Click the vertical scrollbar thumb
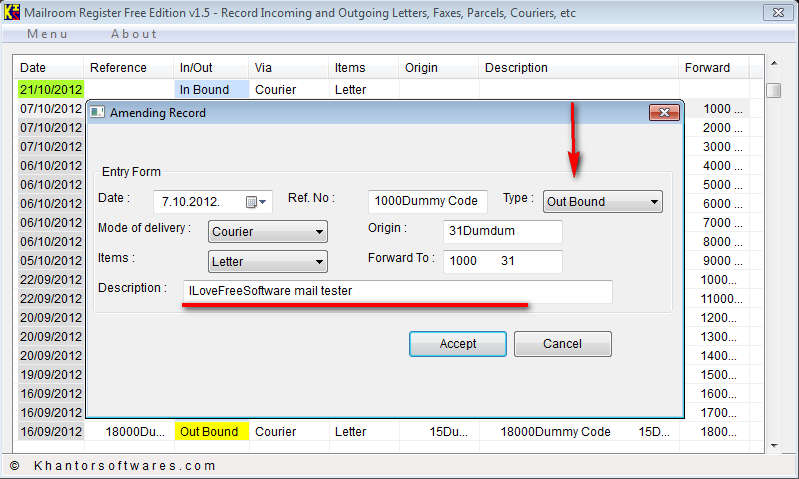The image size is (799, 479). 774,90
